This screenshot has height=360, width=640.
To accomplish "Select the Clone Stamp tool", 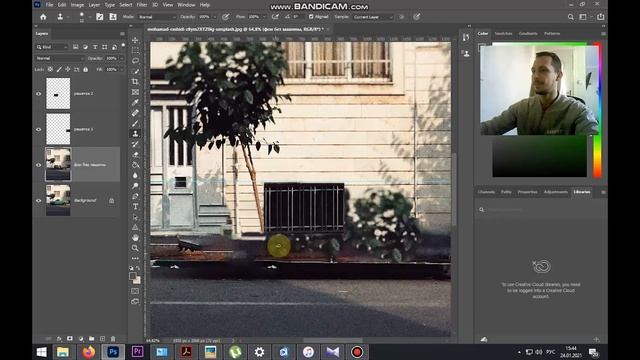I will point(135,134).
